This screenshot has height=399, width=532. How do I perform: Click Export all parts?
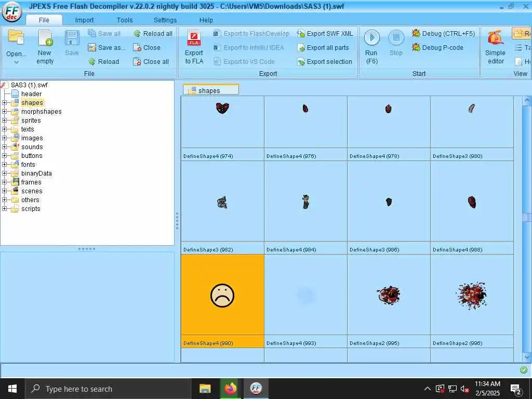click(323, 47)
